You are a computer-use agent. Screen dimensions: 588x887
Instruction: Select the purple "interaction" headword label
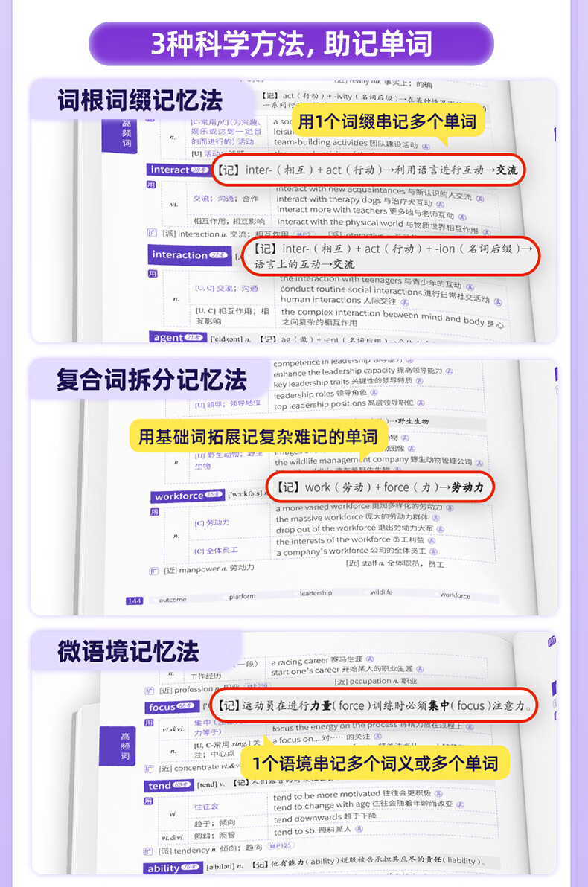[x=189, y=255]
